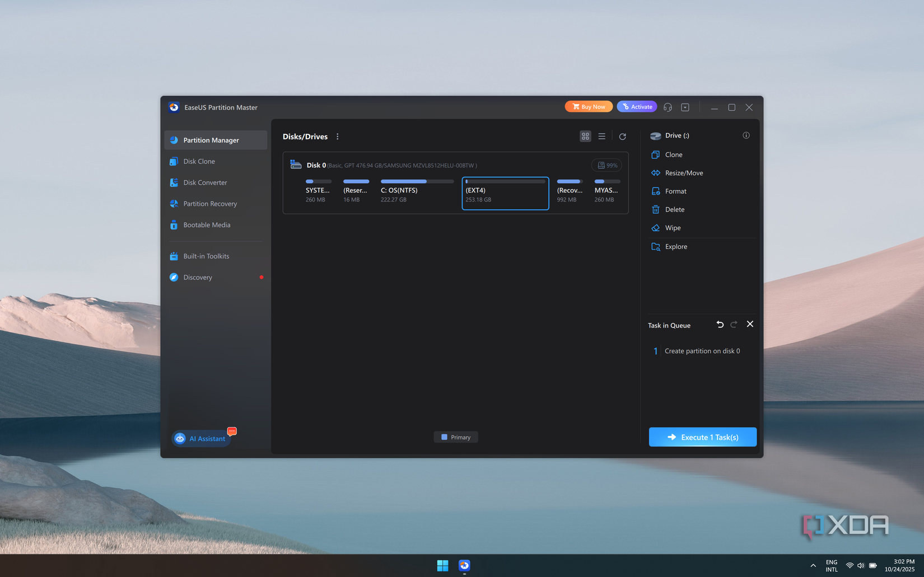Screen dimensions: 924x577
Task: Open Disk Clone section
Action: tap(216, 161)
